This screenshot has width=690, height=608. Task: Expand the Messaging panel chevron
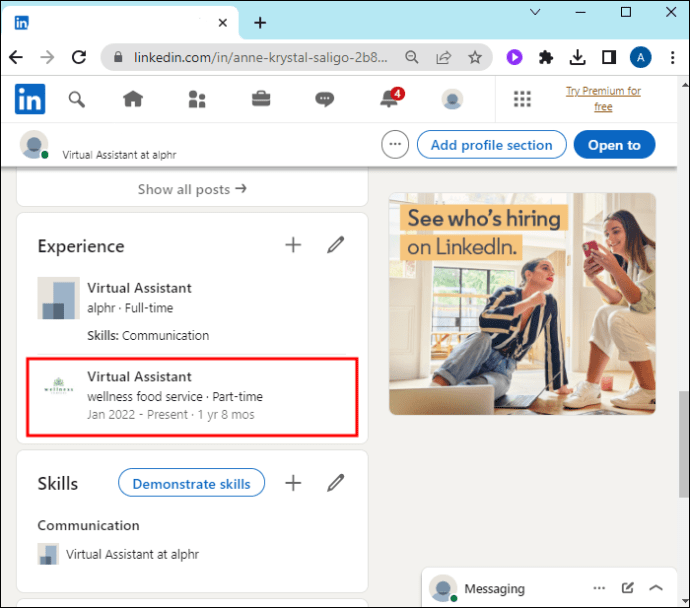[x=656, y=588]
